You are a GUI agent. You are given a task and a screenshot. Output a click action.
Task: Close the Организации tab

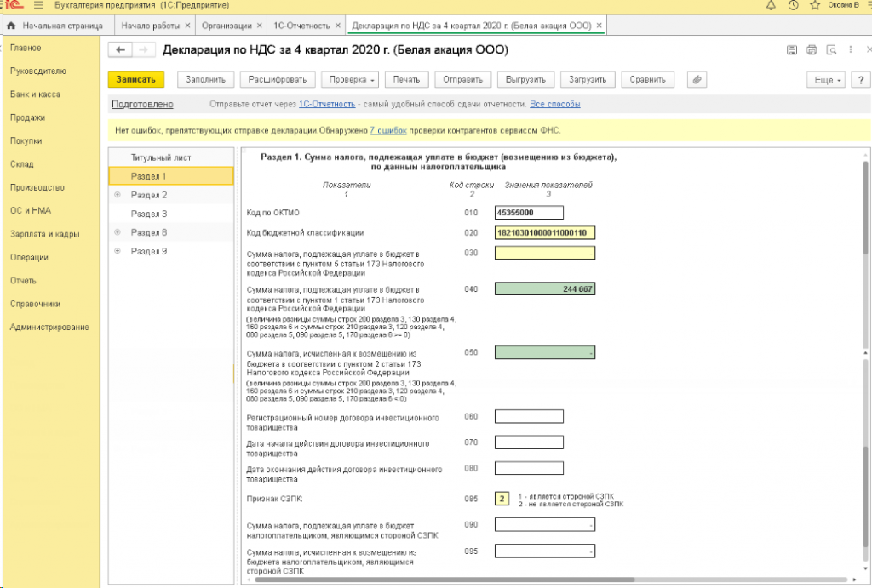point(259,26)
